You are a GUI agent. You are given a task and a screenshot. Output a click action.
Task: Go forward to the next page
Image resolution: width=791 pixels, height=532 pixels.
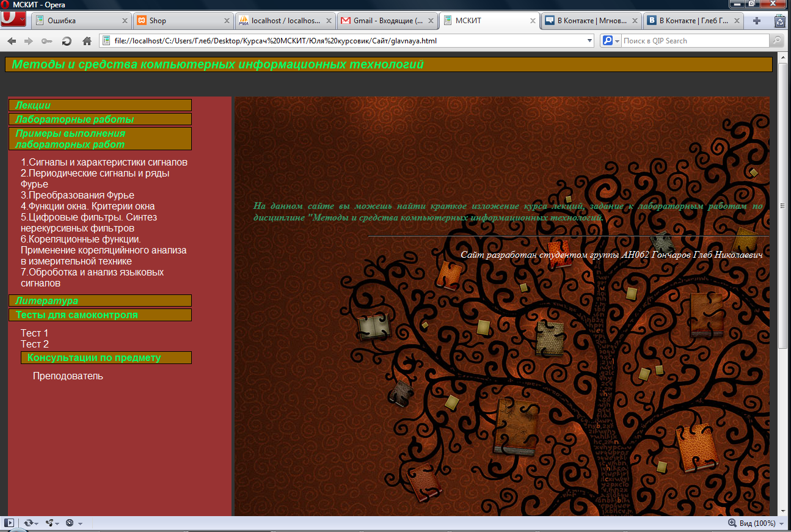coord(28,41)
